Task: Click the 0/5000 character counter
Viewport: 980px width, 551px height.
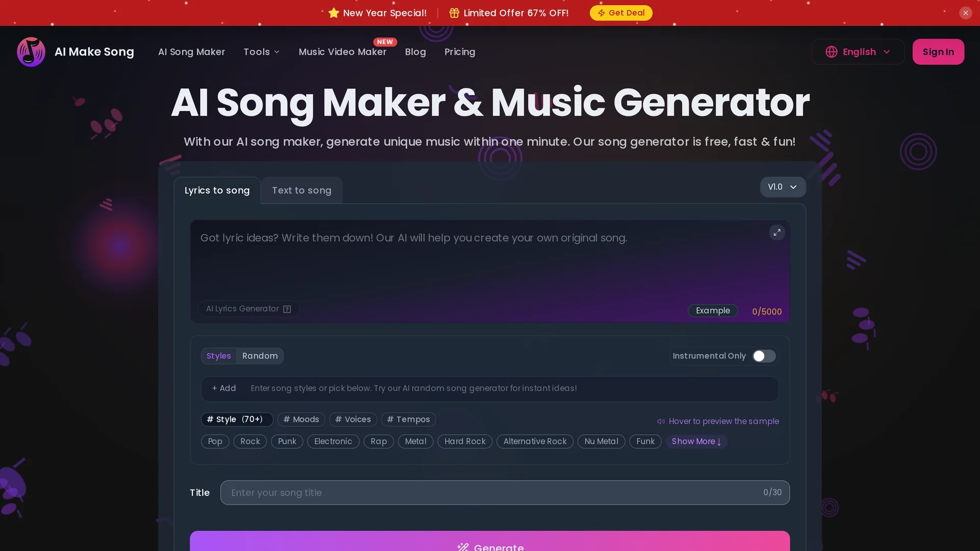Action: (767, 312)
